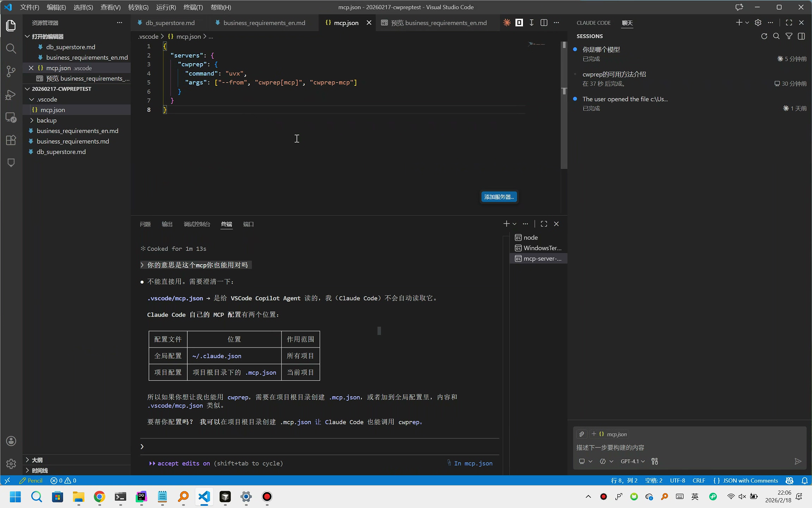Toggle the chat sessions sidebar layout icon
Viewport: 812px width, 508px height.
pos(801,36)
